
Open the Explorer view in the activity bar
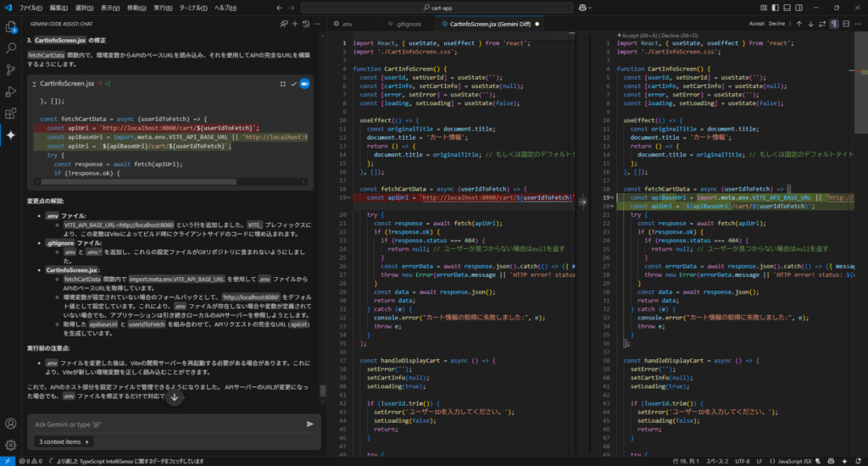coord(10,26)
